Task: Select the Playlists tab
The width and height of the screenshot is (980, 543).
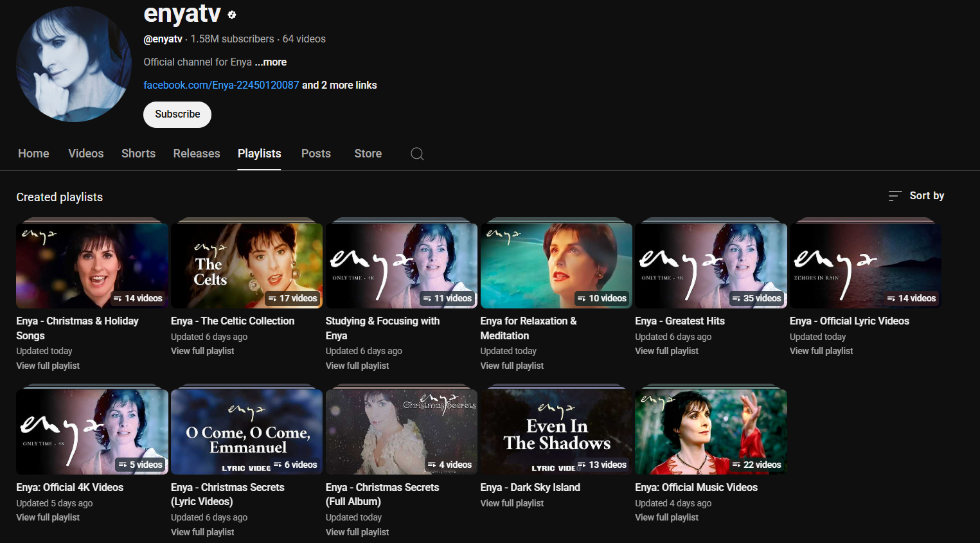Action: [260, 154]
